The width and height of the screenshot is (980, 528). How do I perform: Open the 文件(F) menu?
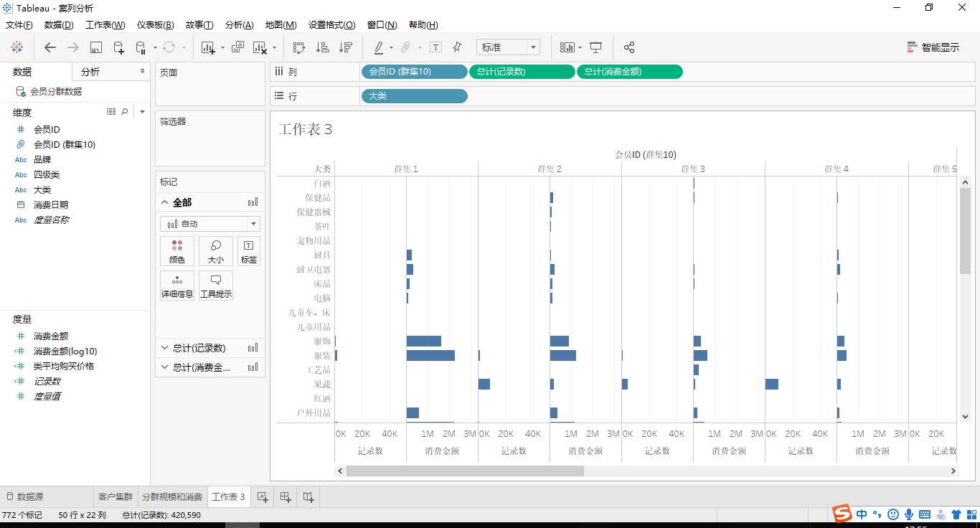19,25
